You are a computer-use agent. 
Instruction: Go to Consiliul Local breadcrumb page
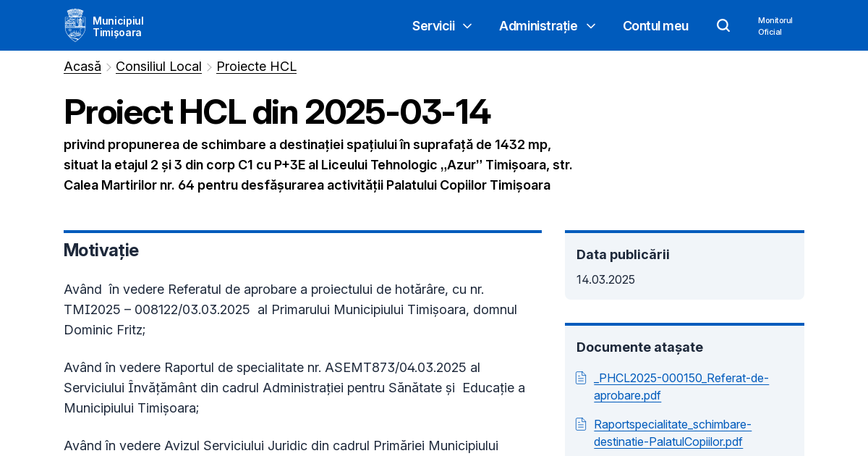[158, 66]
